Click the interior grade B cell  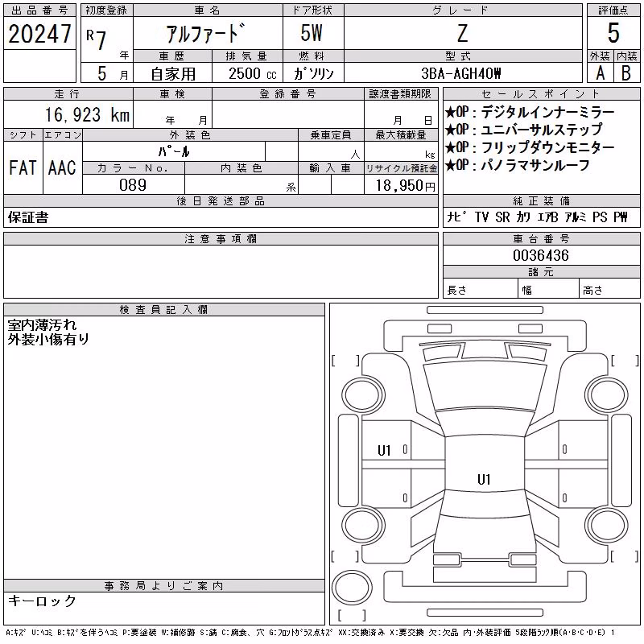626,73
